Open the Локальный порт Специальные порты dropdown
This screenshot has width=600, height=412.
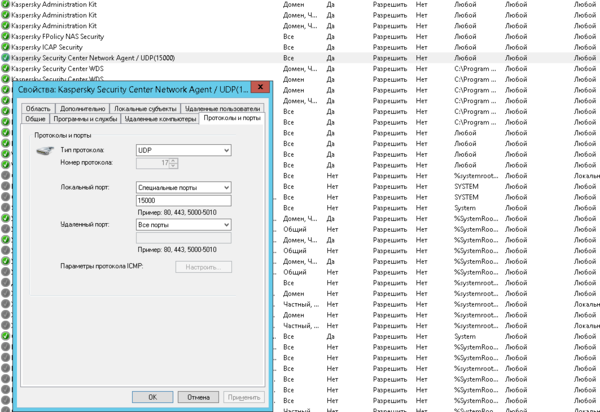(184, 187)
